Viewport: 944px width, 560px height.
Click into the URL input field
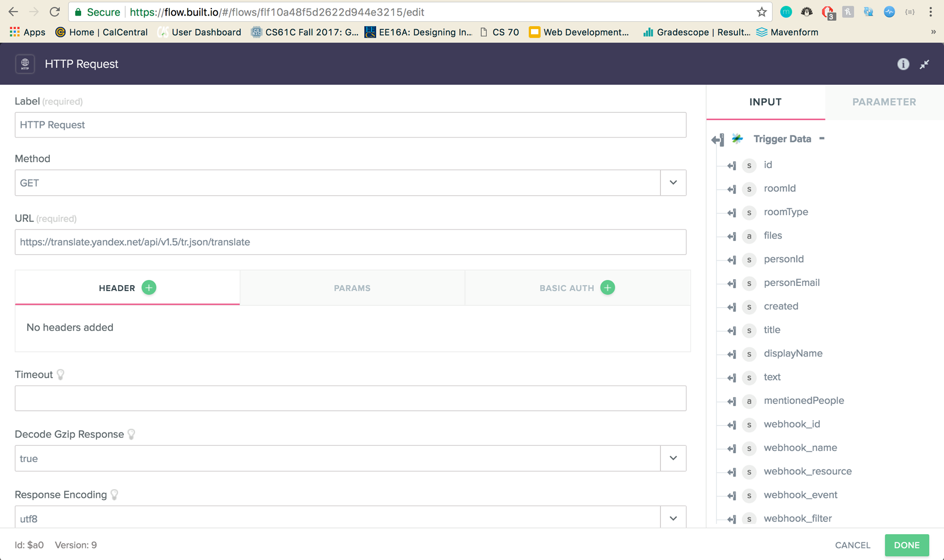tap(350, 242)
